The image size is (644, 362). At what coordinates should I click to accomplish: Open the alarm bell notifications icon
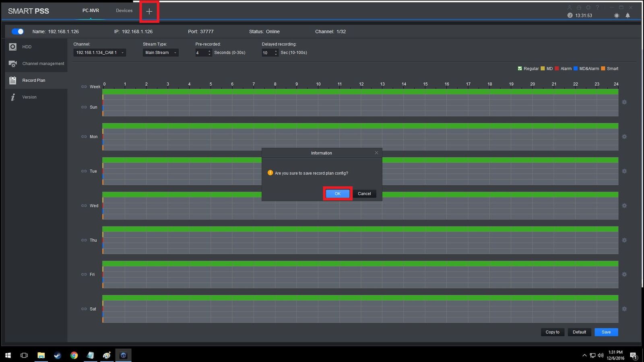[x=627, y=16]
